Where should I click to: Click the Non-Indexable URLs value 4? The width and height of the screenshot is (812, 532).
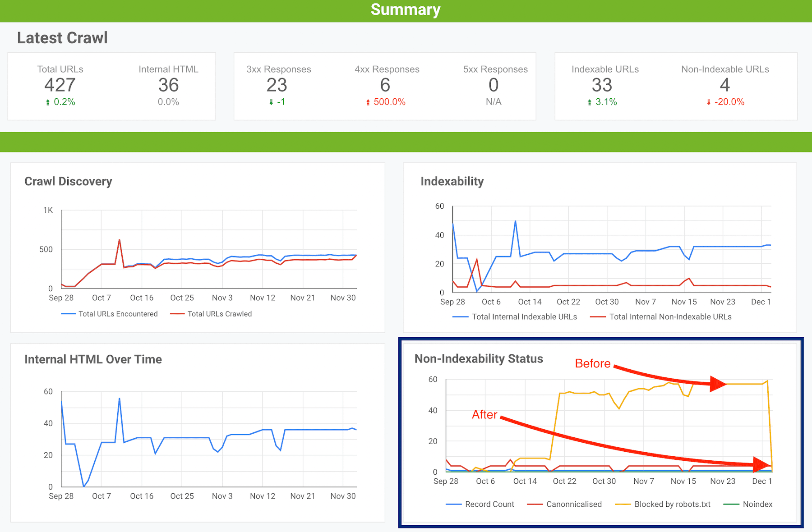coord(724,85)
